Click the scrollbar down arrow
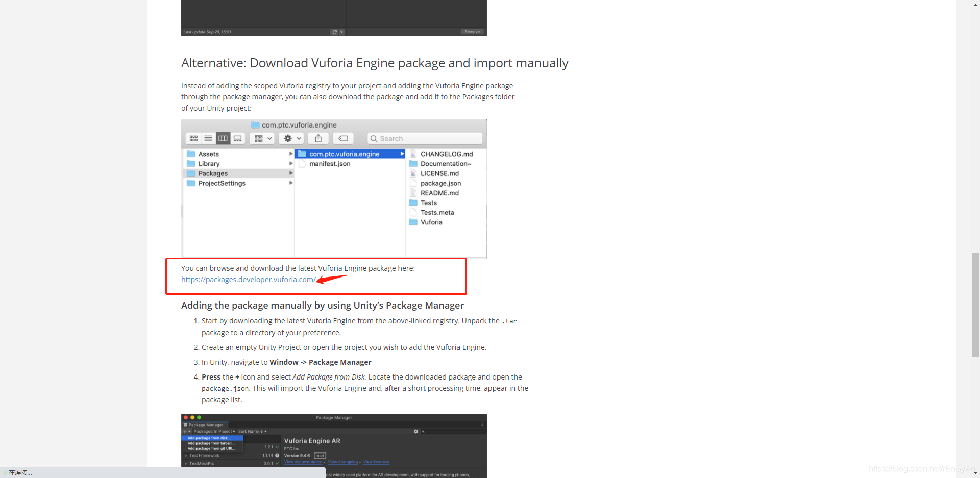This screenshot has height=478, width=980. tap(975, 473)
